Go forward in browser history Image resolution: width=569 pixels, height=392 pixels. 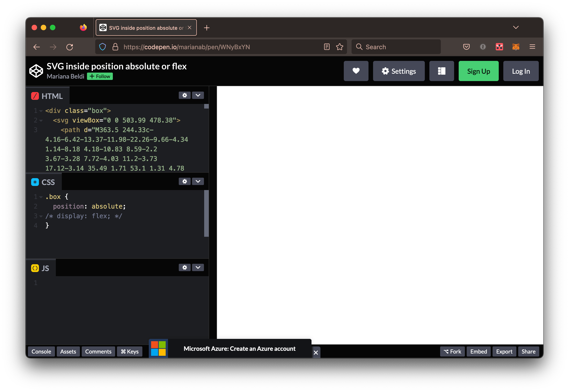(53, 47)
